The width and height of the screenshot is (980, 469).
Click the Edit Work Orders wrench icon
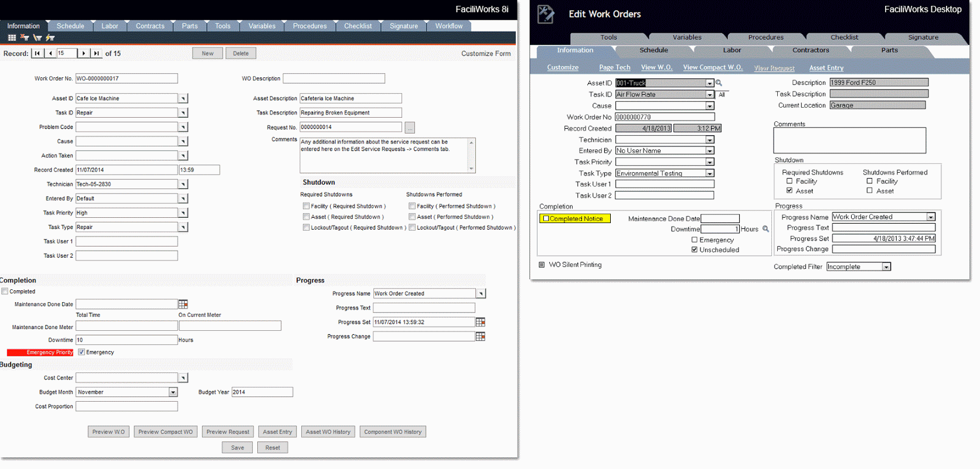pos(546,14)
